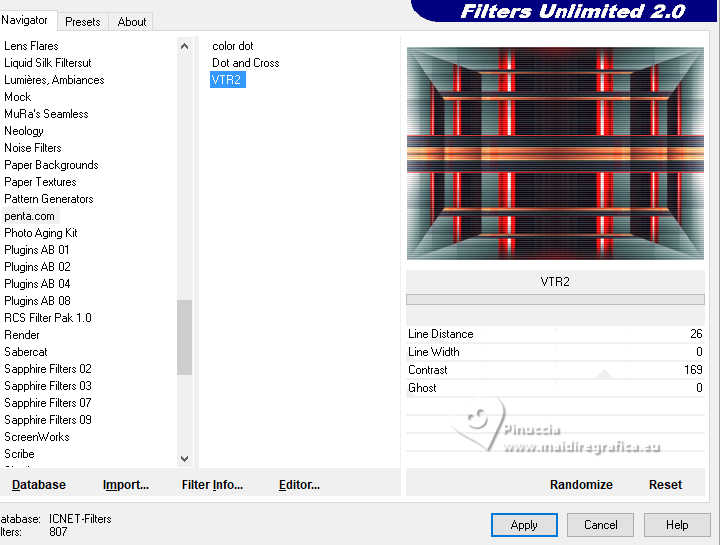Open the Presets tab

pyautogui.click(x=83, y=22)
